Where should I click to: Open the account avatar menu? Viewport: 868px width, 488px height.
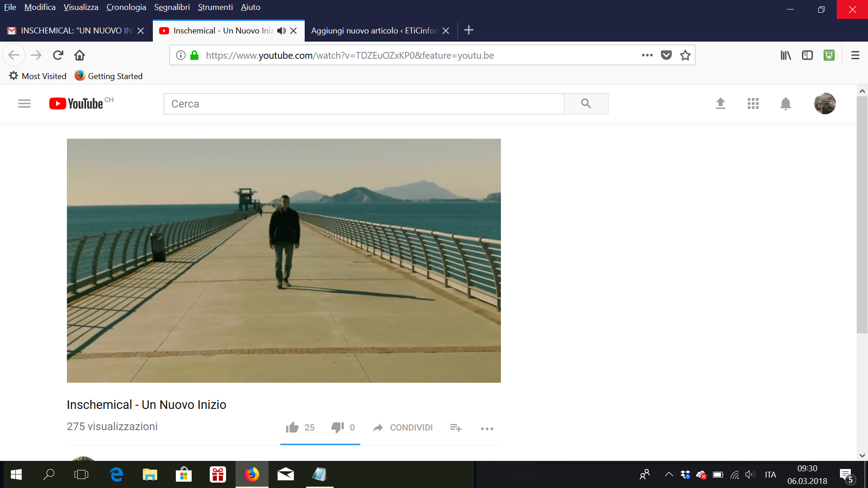(x=825, y=103)
